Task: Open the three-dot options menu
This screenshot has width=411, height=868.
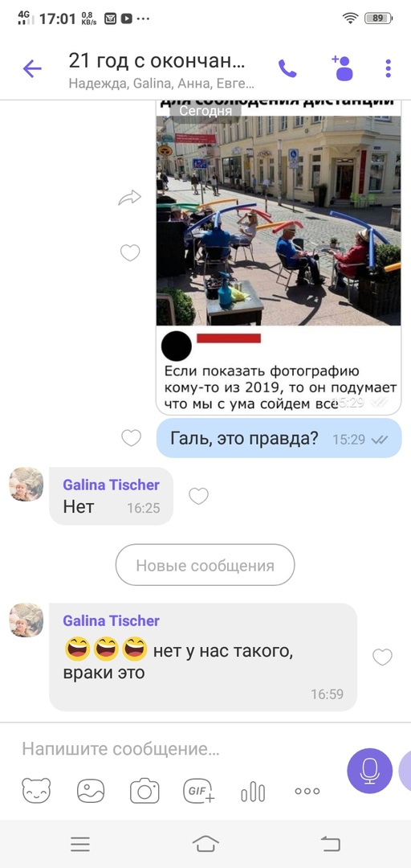Action: click(389, 68)
